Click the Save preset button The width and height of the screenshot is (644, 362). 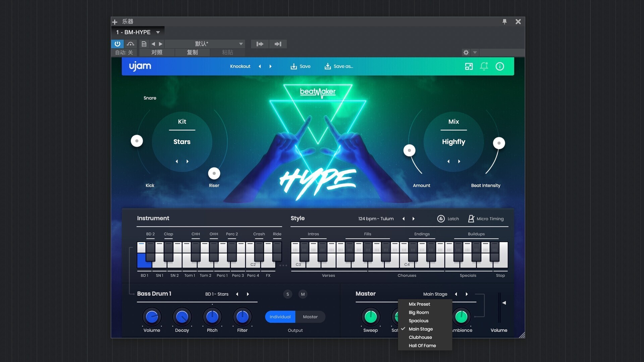coord(301,66)
